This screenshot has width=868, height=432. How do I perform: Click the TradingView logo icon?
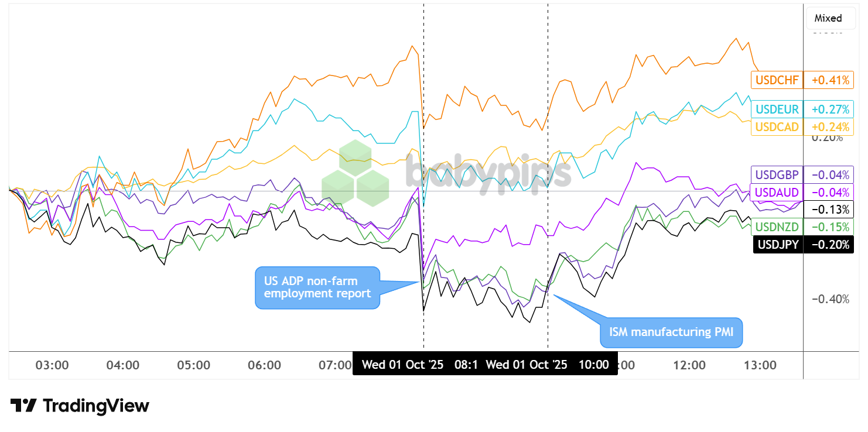coord(24,406)
